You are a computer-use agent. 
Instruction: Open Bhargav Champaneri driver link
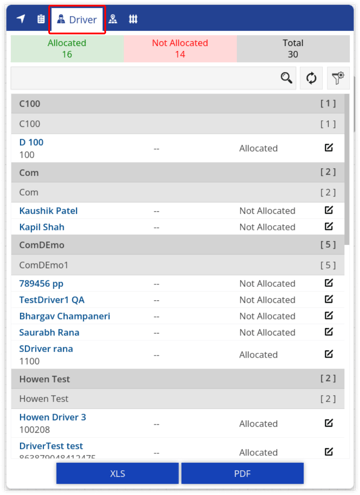[65, 316]
